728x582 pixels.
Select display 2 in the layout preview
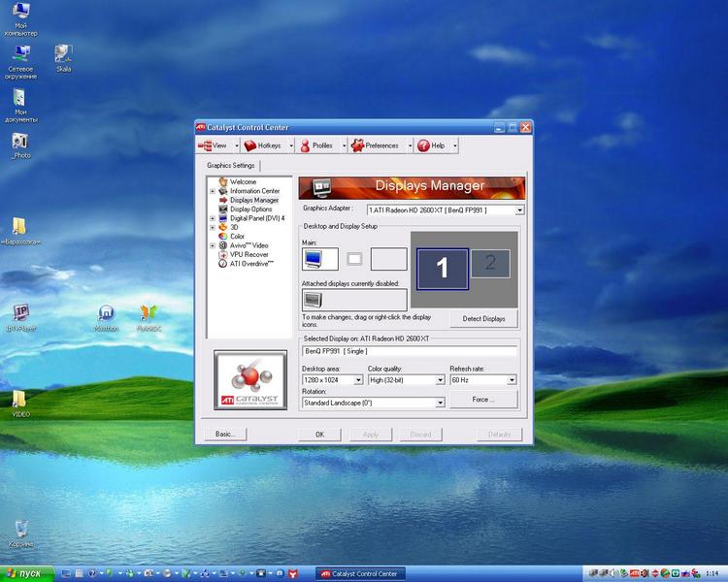point(490,262)
